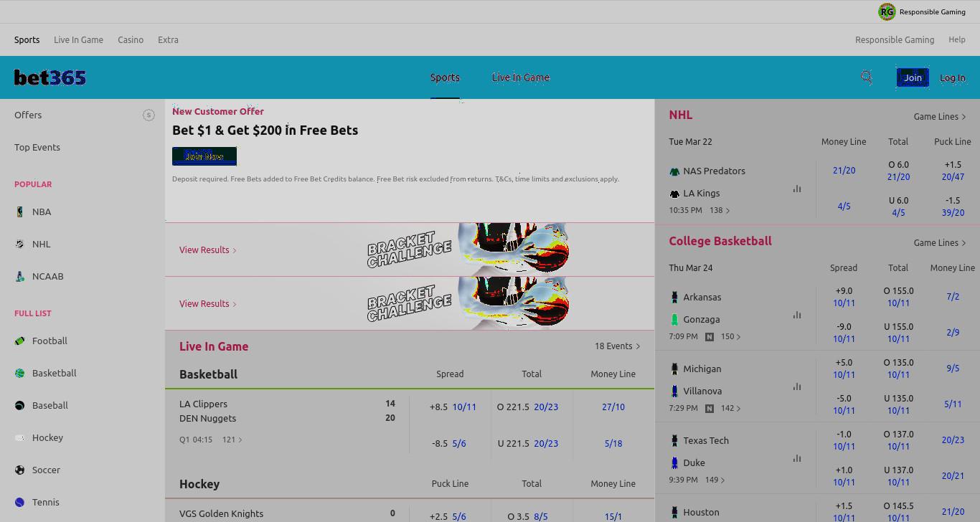Choose the Football icon in Full List

point(19,341)
